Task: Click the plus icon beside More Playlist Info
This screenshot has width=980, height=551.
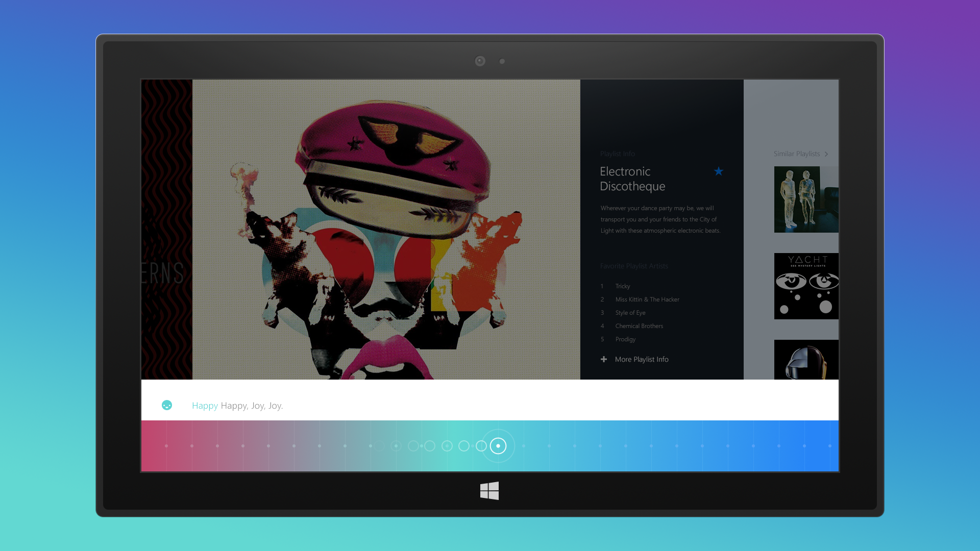Action: point(604,359)
